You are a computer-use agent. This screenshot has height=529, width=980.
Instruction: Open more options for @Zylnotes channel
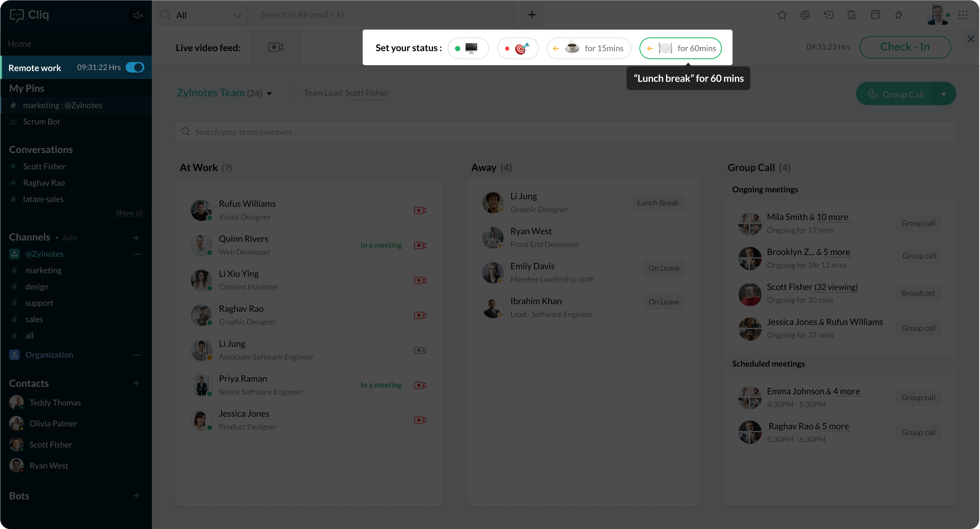point(137,254)
